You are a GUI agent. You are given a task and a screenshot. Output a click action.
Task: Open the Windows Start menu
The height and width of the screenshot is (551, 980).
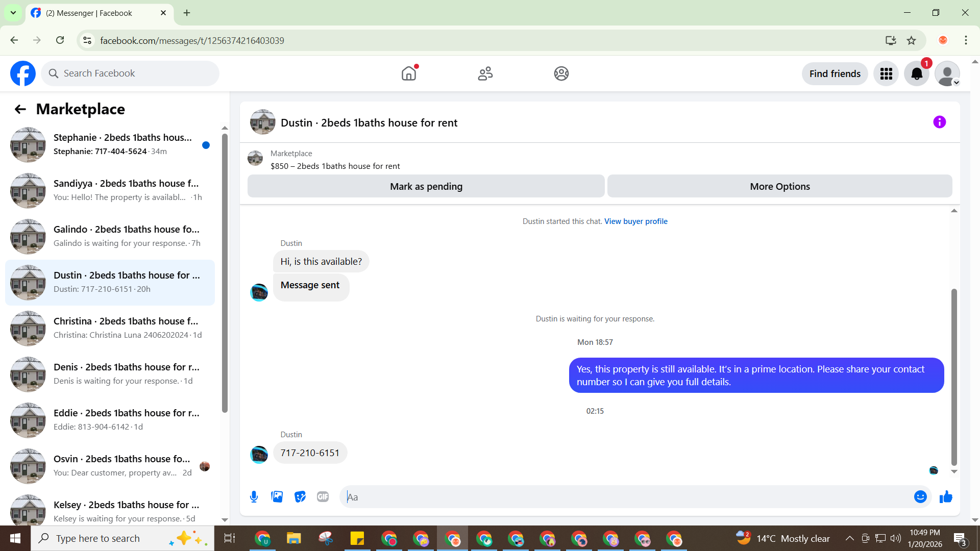click(x=15, y=538)
